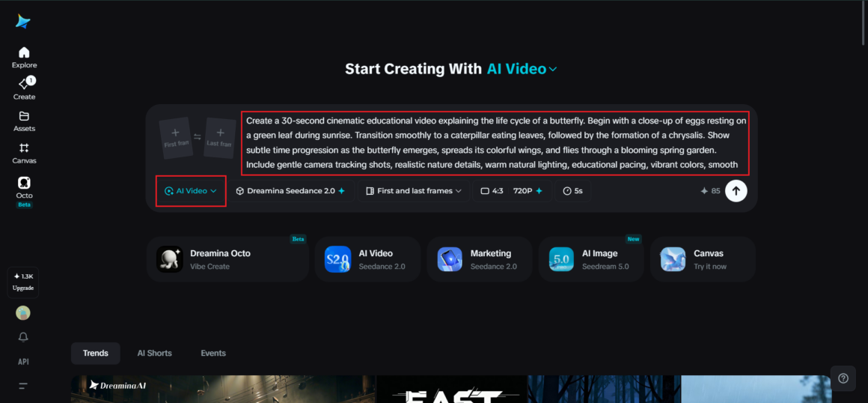The height and width of the screenshot is (403, 868).
Task: Open the Canvas Try it now card
Action: coord(703,259)
